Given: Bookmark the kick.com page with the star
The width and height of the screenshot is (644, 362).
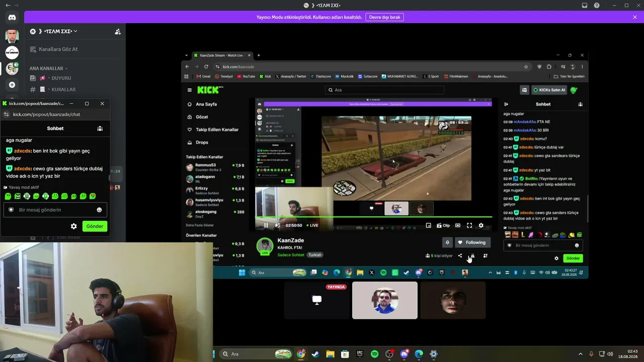Looking at the screenshot, I should pyautogui.click(x=526, y=66).
